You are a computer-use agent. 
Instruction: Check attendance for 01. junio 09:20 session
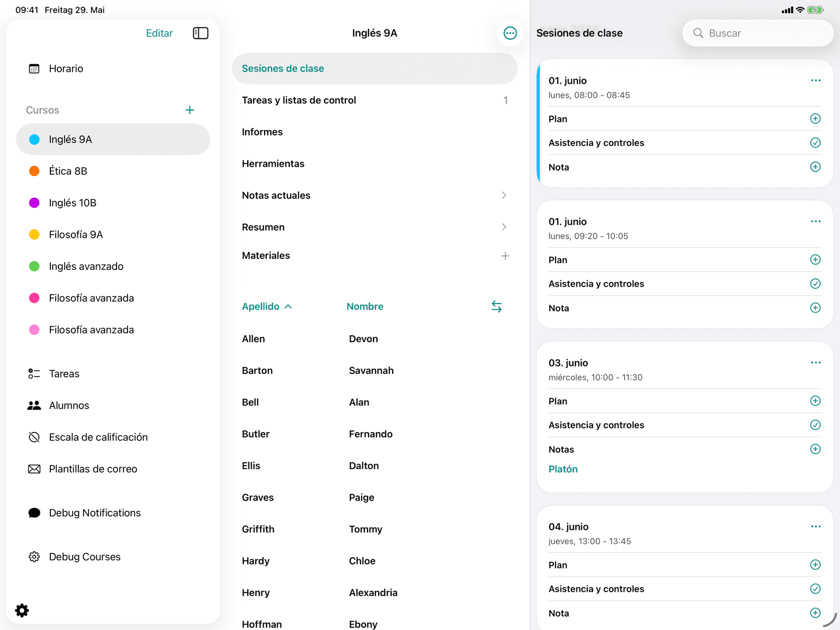coord(815,284)
